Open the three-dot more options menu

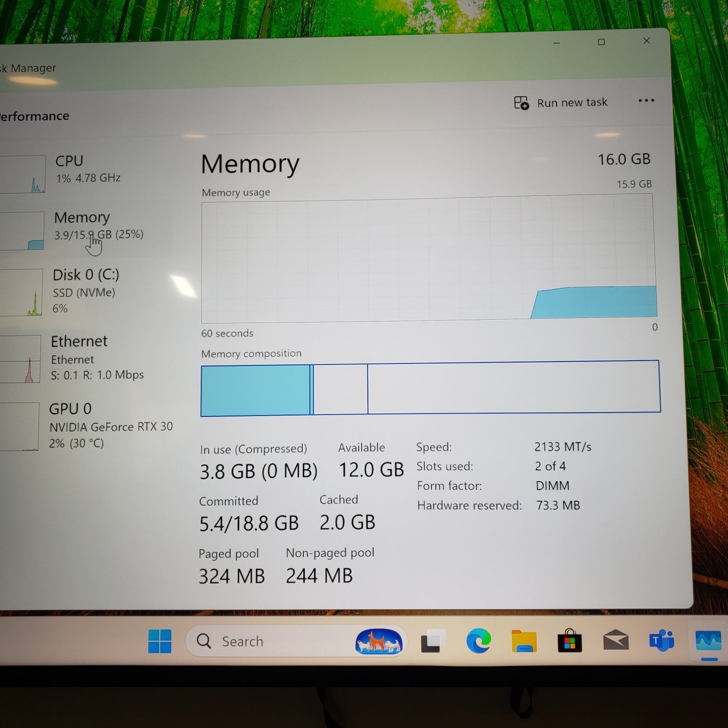[646, 101]
